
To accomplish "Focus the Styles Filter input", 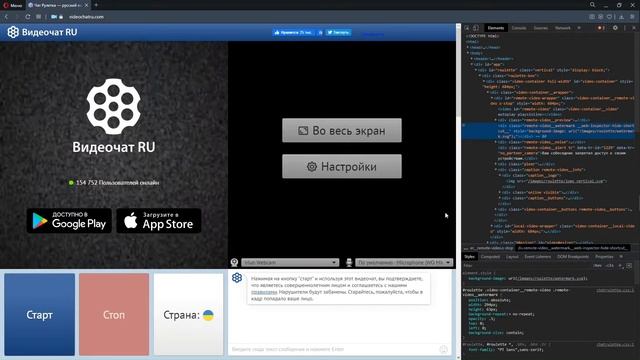I will [527, 266].
